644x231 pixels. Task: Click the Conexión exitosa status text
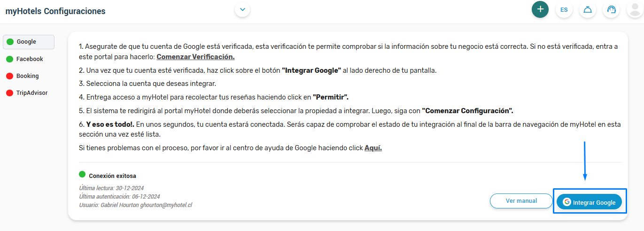(x=112, y=176)
